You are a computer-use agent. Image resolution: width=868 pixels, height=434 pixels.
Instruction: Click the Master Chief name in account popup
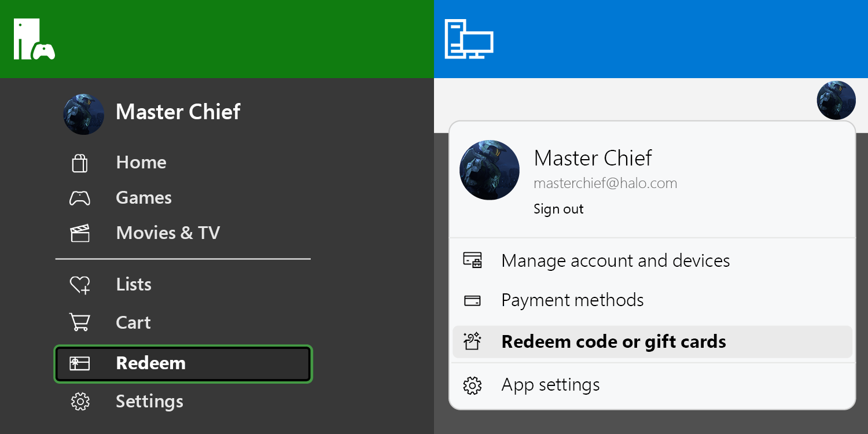point(593,158)
